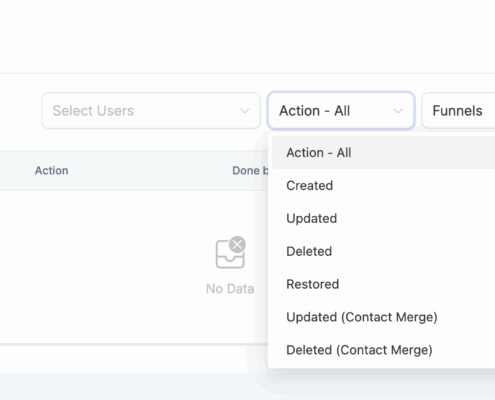Click the Funnels filter label text
Viewport: 495px width, 400px height.
click(x=457, y=111)
